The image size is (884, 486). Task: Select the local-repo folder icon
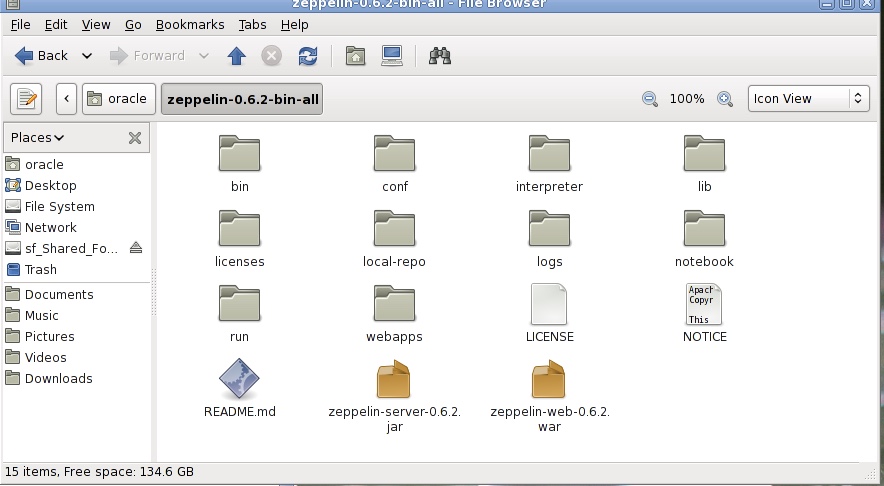394,228
